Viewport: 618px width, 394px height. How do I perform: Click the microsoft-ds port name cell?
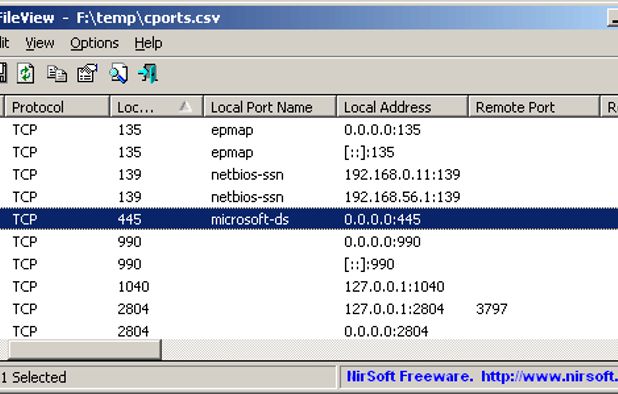coord(250,219)
